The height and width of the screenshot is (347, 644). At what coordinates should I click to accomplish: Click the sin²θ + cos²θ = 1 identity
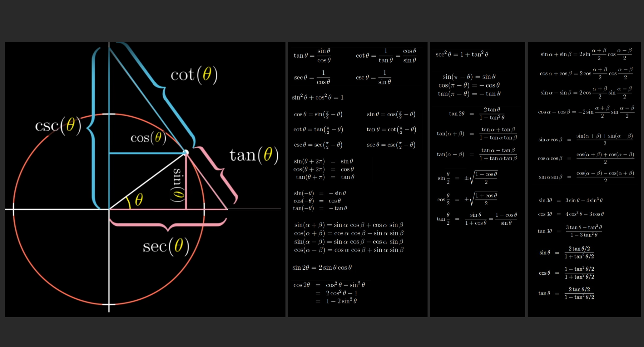[x=318, y=97]
